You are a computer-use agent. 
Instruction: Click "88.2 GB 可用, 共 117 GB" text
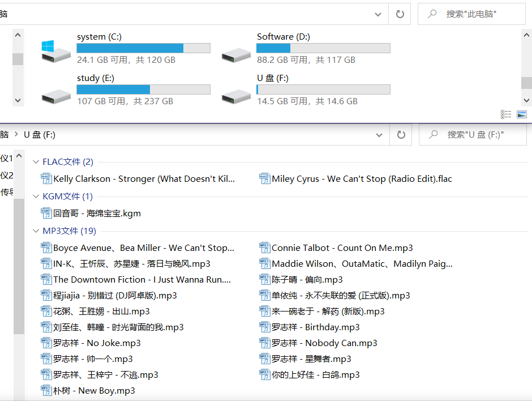pos(306,60)
